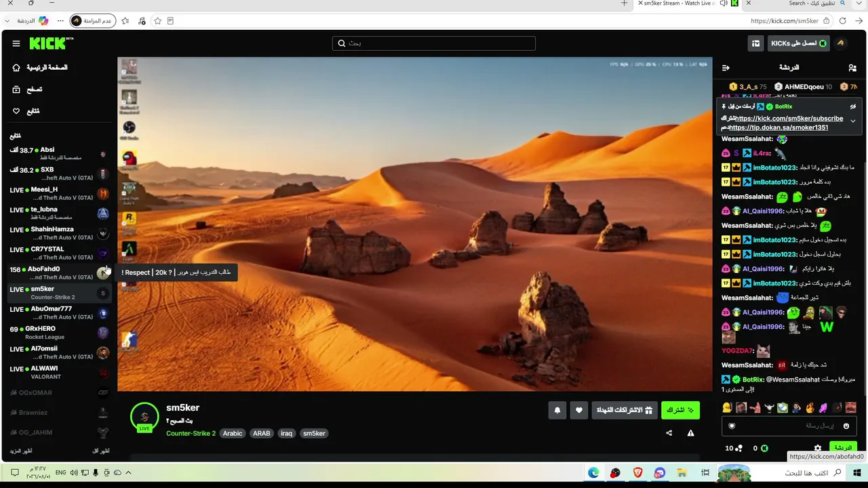Reload the page in the browser
Viewport: 868px width, 488px height.
click(843, 21)
